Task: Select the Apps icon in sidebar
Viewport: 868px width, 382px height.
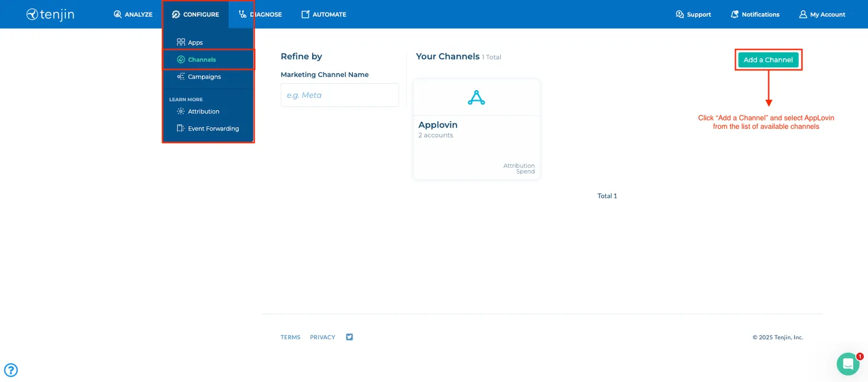Action: pyautogui.click(x=180, y=42)
